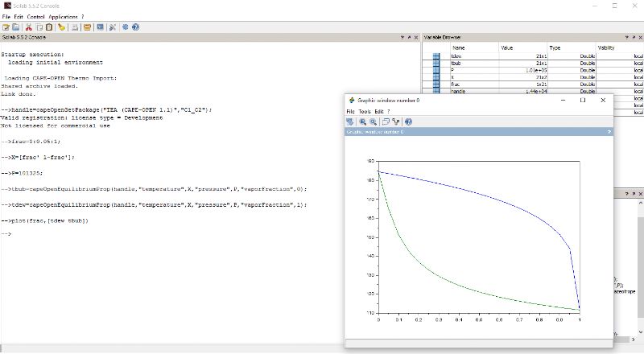Sort variables by Visibility column header
644x354 pixels.
[620, 47]
